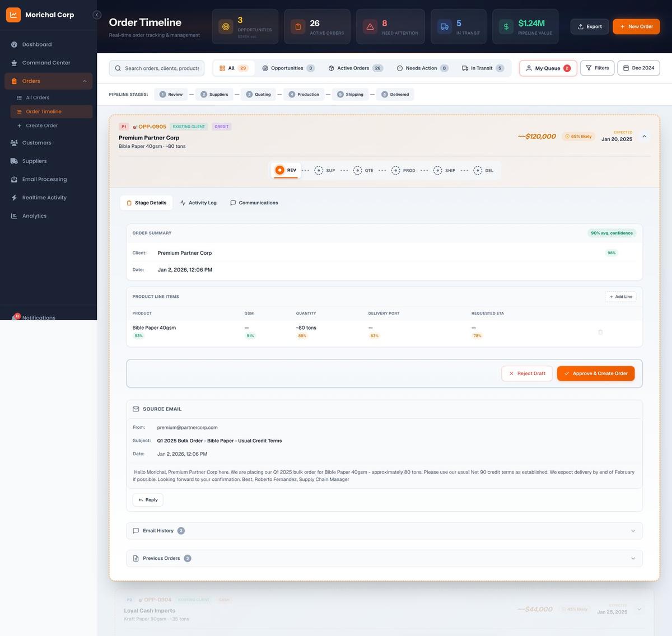
Task: Click the REV stage icon on OPP-0905
Action: (x=280, y=170)
